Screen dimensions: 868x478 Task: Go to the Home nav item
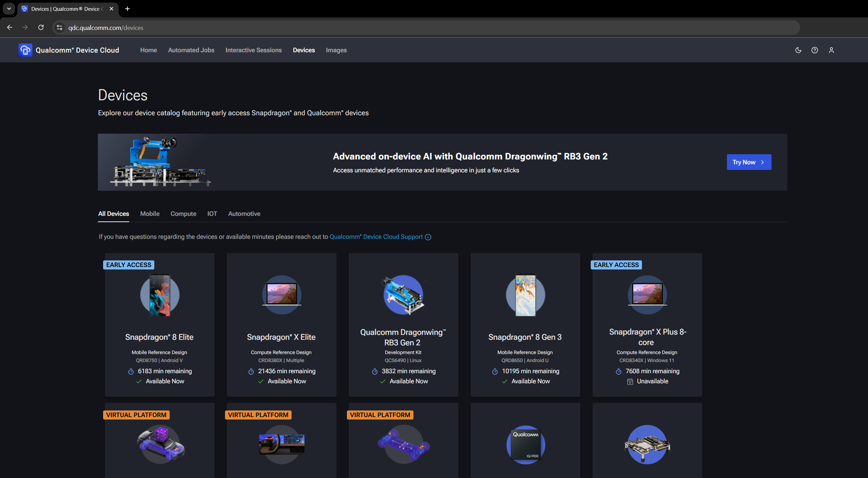pos(149,50)
